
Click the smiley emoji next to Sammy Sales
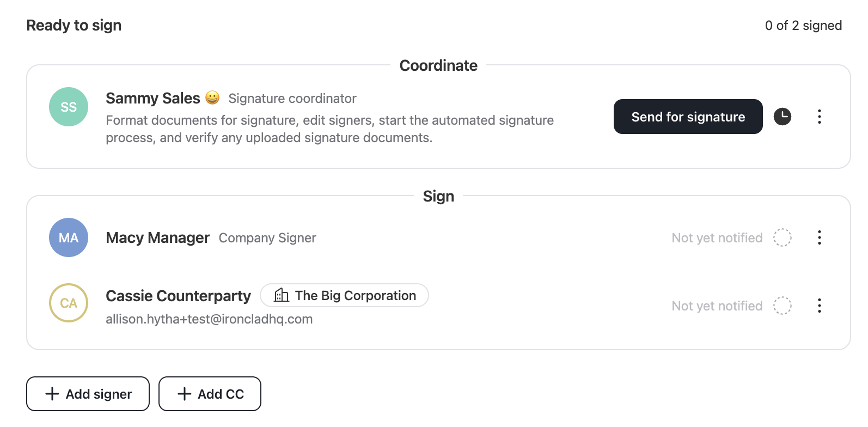click(x=212, y=98)
